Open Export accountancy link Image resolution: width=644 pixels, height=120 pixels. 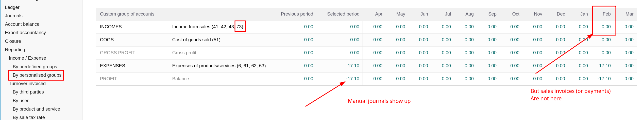(x=25, y=33)
